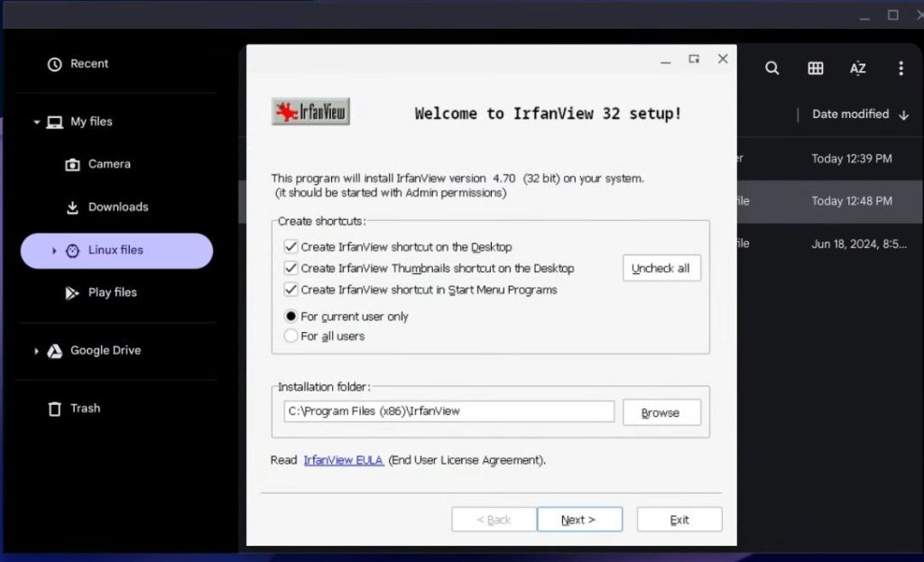Click the IrfanView logo in the setup dialog

point(310,111)
